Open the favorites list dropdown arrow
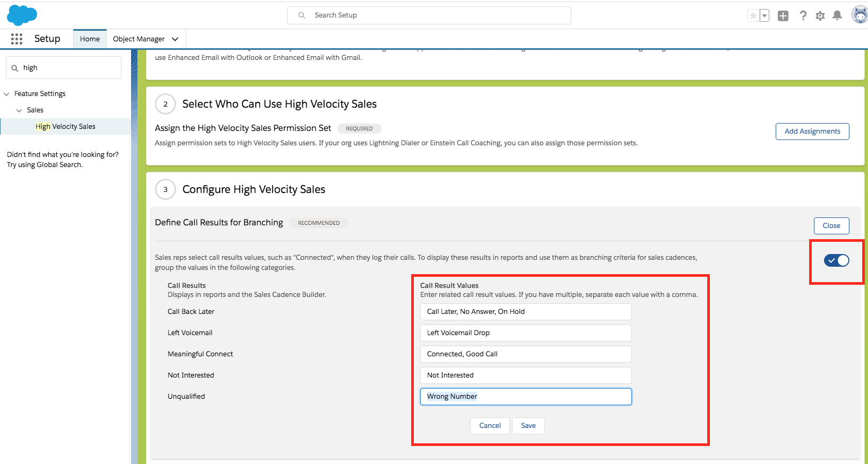 (x=765, y=15)
